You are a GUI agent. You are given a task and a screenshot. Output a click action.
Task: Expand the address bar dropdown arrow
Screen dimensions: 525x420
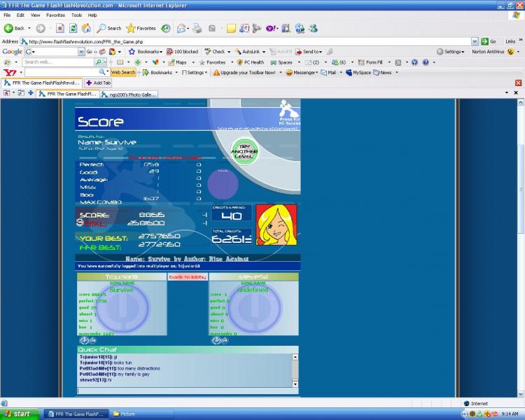pyautogui.click(x=475, y=41)
